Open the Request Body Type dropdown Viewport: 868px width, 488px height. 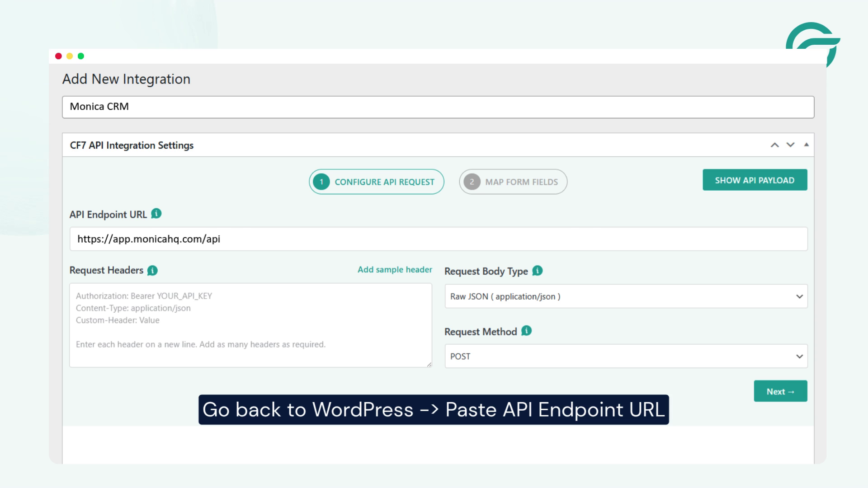coord(626,296)
